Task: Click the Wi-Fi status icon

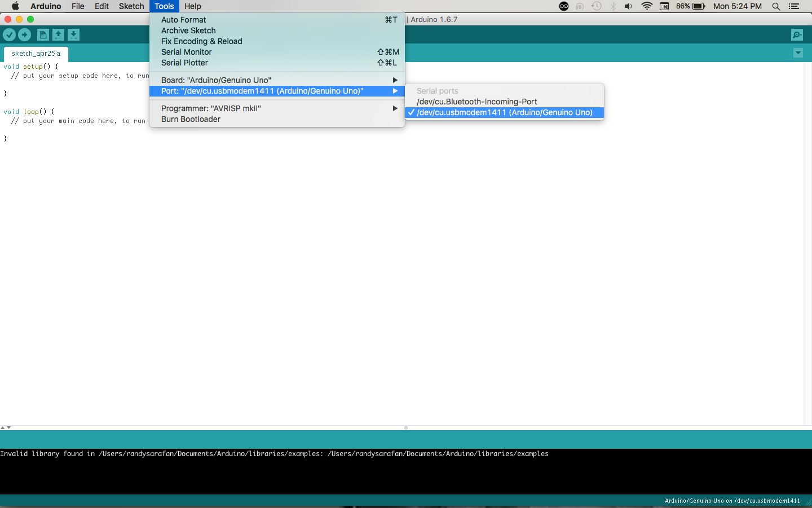Action: [x=647, y=6]
